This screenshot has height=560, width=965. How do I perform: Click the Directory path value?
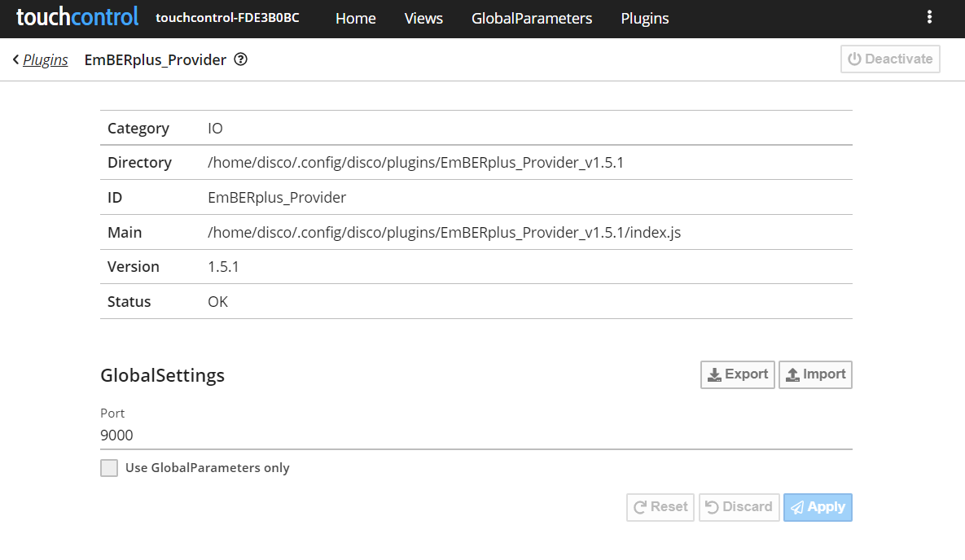415,163
